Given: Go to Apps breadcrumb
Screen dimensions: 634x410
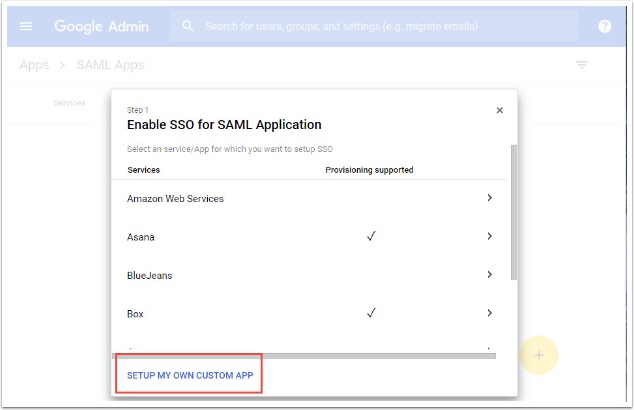Looking at the screenshot, I should (34, 65).
